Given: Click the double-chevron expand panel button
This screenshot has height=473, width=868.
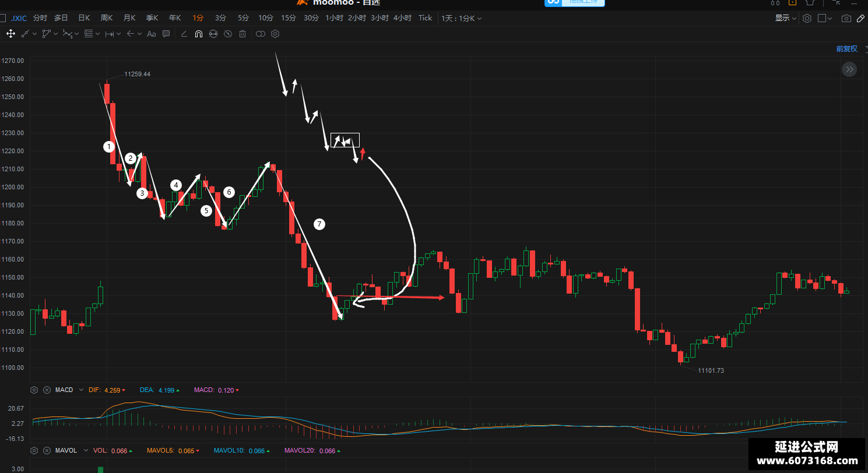Looking at the screenshot, I should tap(849, 69).
